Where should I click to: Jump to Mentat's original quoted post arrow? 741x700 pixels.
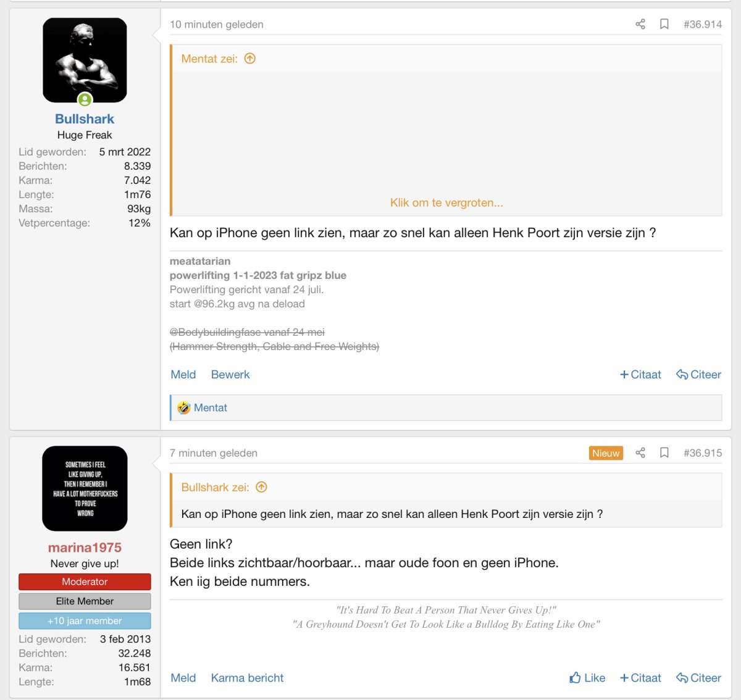click(x=250, y=59)
